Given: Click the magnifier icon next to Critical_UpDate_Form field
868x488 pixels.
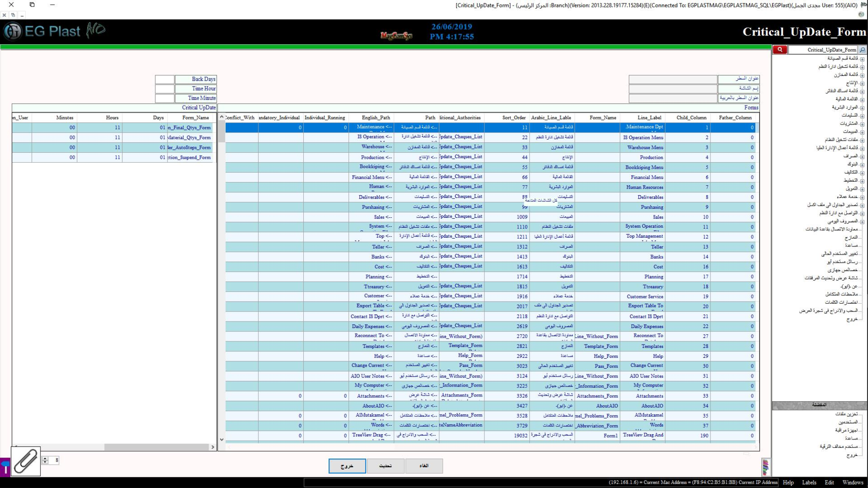Looking at the screenshot, I should (862, 50).
